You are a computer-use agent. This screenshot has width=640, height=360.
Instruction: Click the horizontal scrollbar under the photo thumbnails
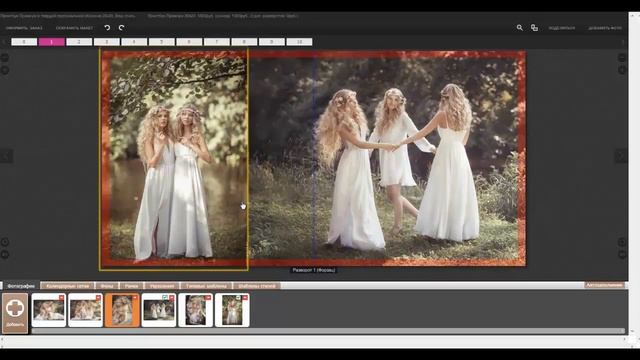click(x=328, y=331)
